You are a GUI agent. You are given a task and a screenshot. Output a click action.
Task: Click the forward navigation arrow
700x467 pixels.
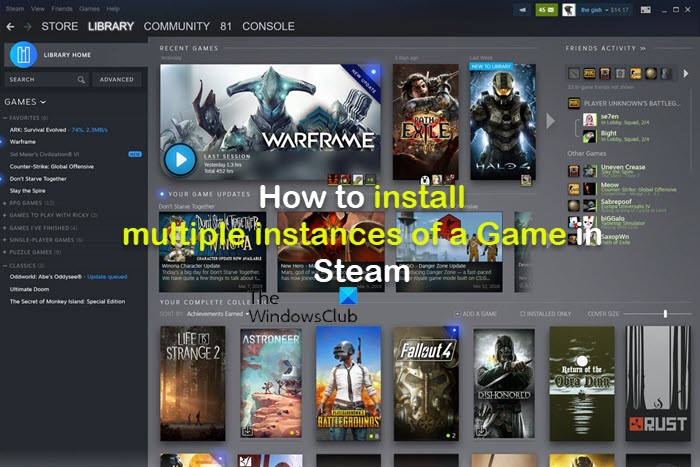point(28,27)
